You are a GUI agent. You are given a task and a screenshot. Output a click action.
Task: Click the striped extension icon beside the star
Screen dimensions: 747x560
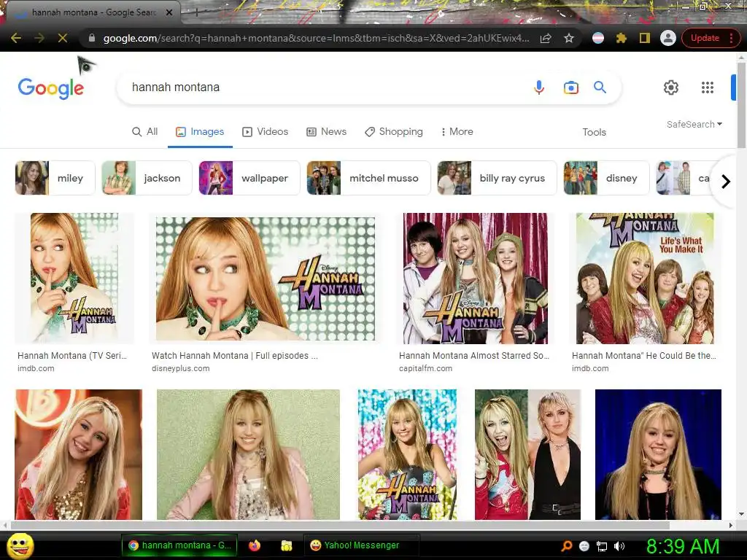click(598, 38)
